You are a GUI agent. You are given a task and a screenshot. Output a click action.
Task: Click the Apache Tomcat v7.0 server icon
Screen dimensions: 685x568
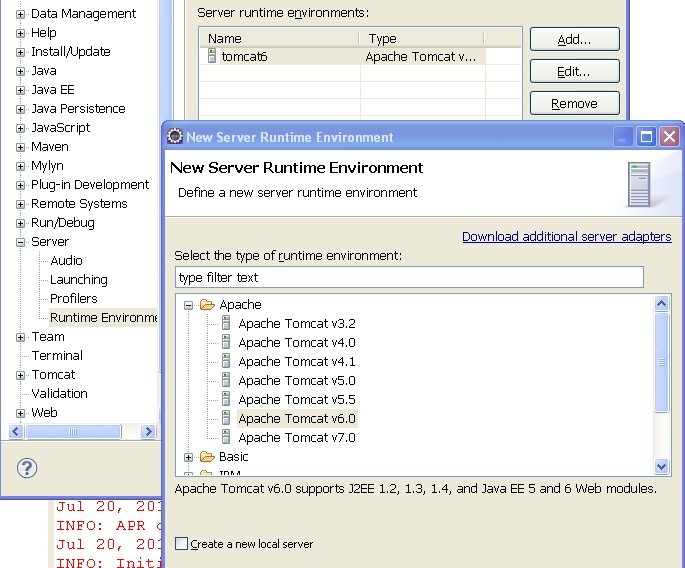coord(226,437)
